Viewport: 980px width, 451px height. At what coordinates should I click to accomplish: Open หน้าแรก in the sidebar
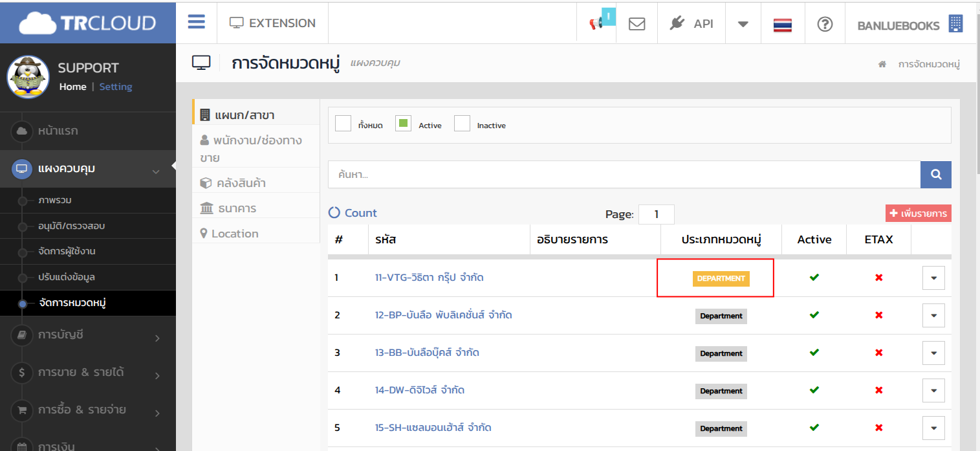(x=87, y=131)
